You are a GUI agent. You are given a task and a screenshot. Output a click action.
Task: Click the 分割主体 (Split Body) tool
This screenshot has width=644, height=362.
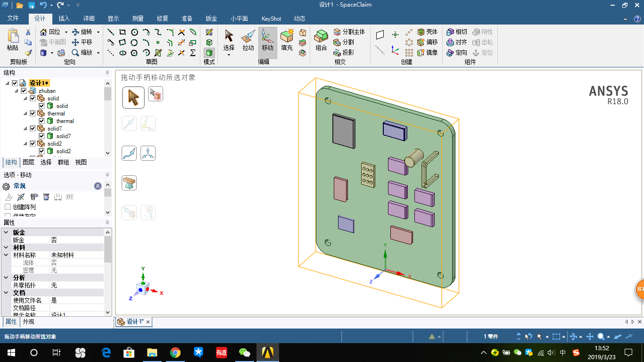tap(349, 32)
